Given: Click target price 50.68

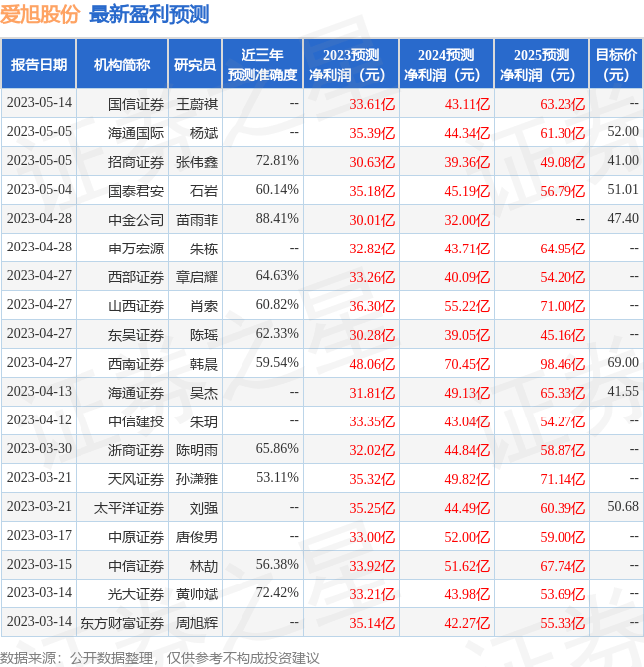Looking at the screenshot, I should click(x=623, y=507).
